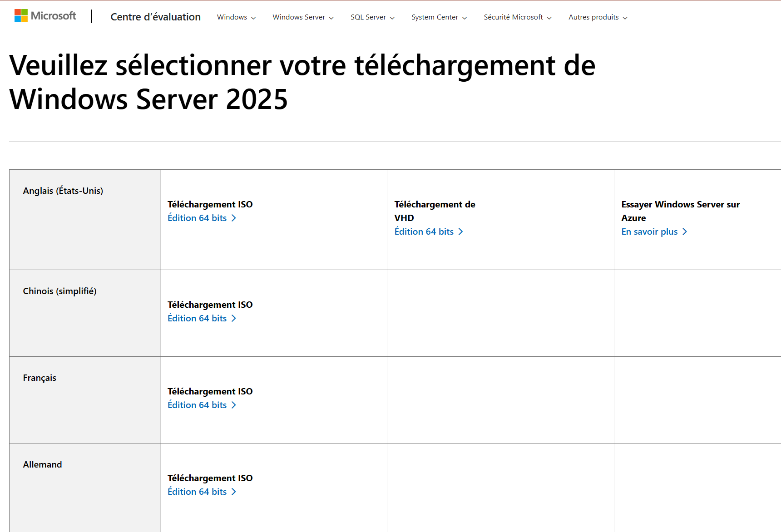The image size is (781, 532).
Task: Select the Allemand row label
Action: tap(43, 464)
